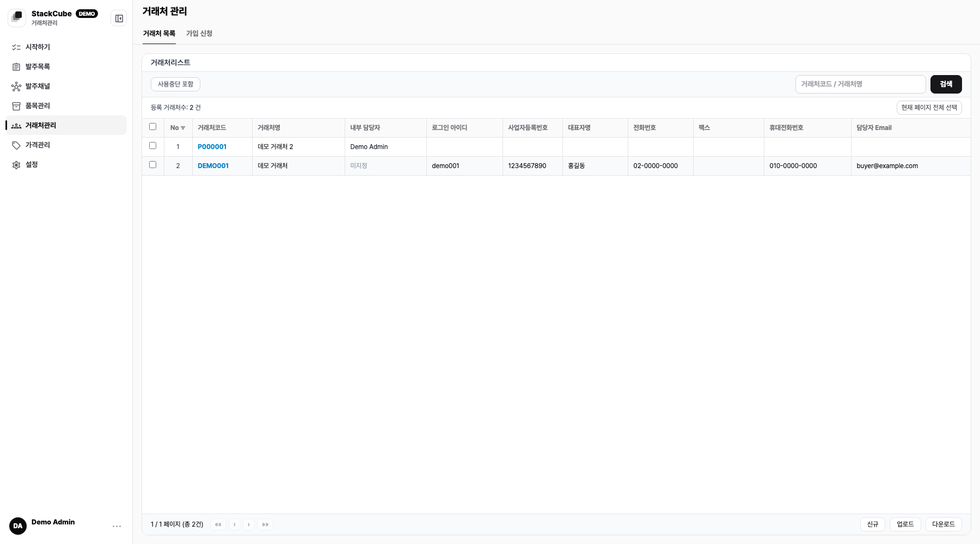The image size is (980, 544).
Task: Open 품목관리 in the sidebar
Action: point(66,106)
